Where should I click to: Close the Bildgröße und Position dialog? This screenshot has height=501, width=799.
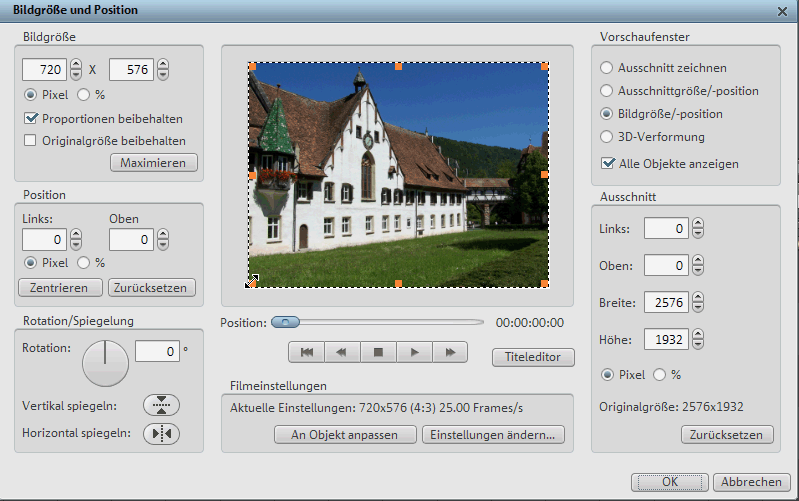pyautogui.click(x=782, y=11)
